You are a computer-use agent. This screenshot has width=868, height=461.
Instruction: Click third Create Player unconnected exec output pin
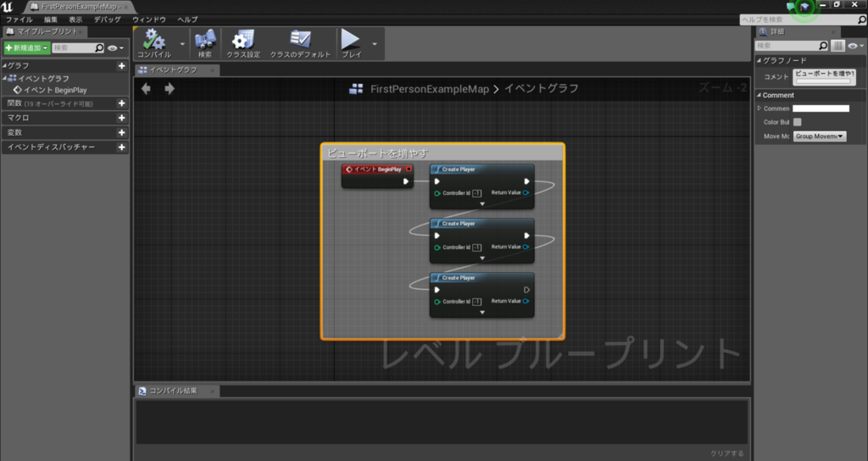[x=526, y=290]
